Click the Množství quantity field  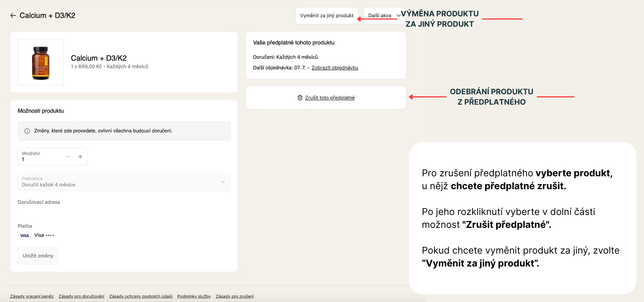(41, 157)
